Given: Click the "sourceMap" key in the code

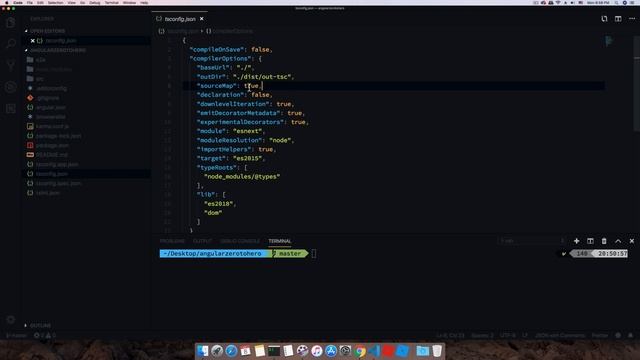Looking at the screenshot, I should (x=216, y=86).
